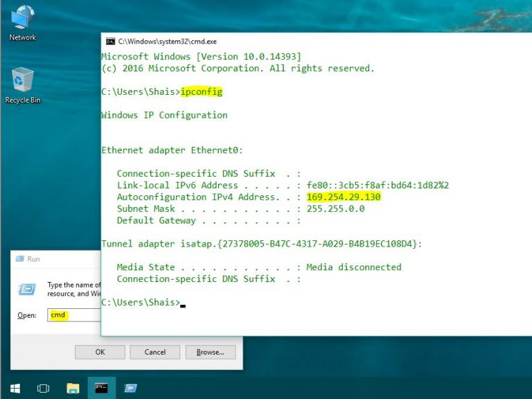Select the Recycle Bin desktop icon
This screenshot has width=532, height=399.
[22, 85]
